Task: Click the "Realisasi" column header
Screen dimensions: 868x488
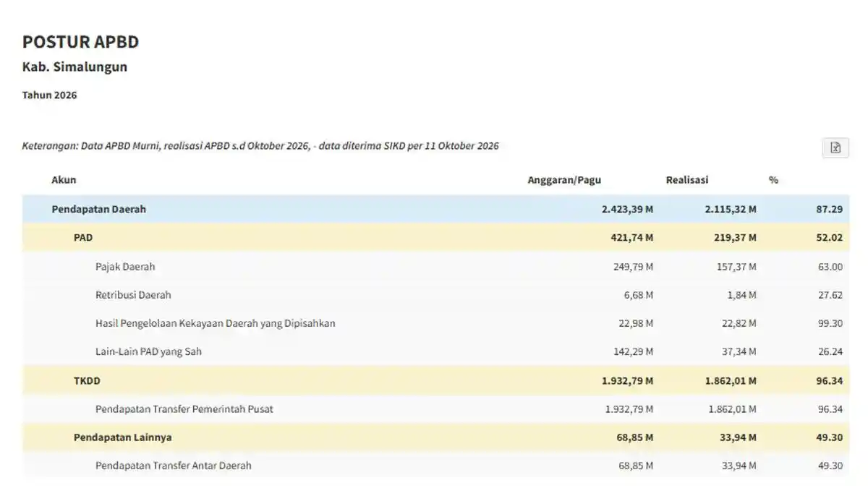Action: [687, 180]
